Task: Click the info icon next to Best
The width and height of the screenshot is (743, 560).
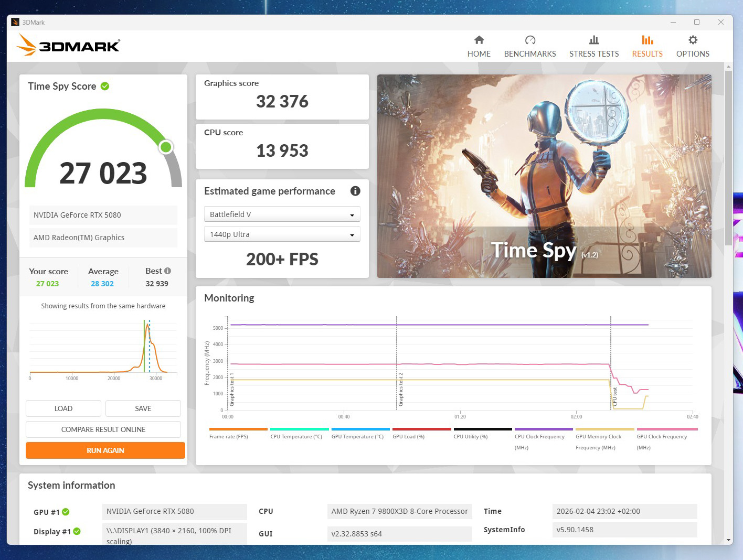Action: pyautogui.click(x=167, y=271)
